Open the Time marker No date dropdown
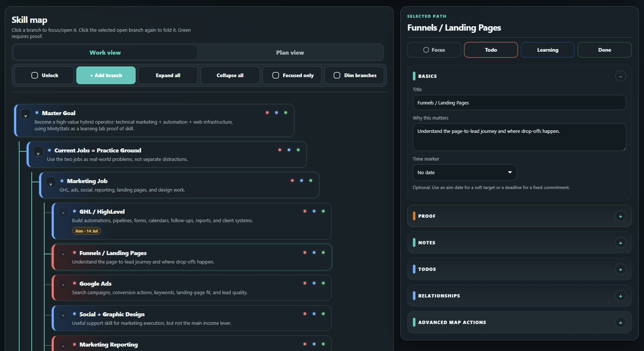Screen dimensions: 644x351 pyautogui.click(x=464, y=172)
